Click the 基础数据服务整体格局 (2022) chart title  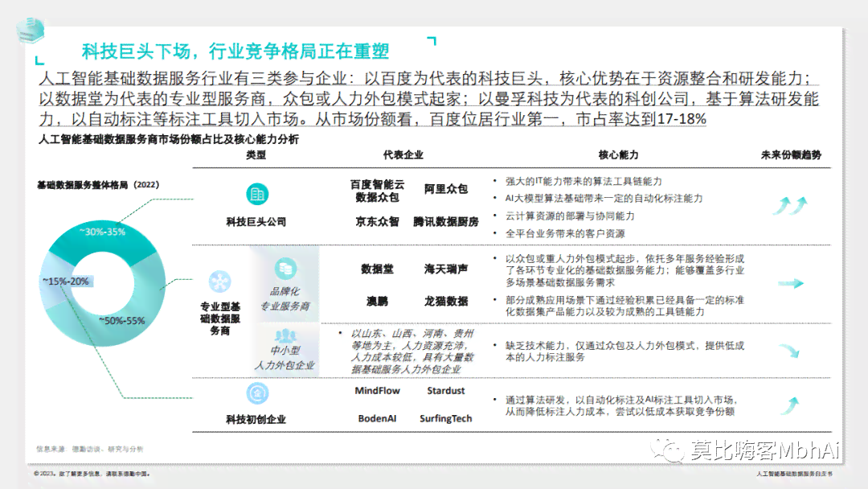point(98,184)
